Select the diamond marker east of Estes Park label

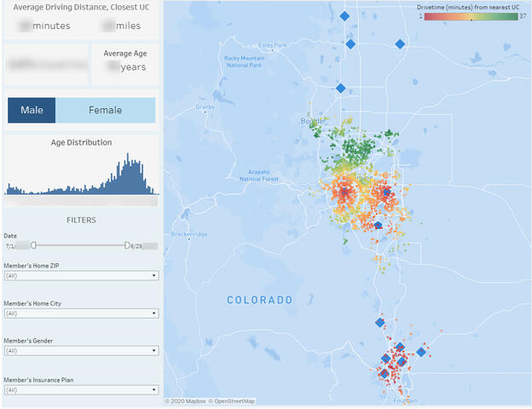[x=350, y=44]
